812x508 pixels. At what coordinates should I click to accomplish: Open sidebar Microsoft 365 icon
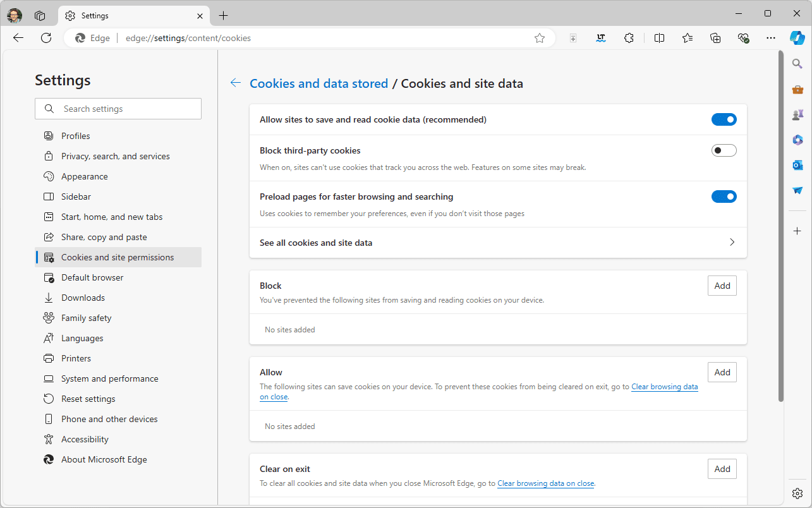point(797,140)
